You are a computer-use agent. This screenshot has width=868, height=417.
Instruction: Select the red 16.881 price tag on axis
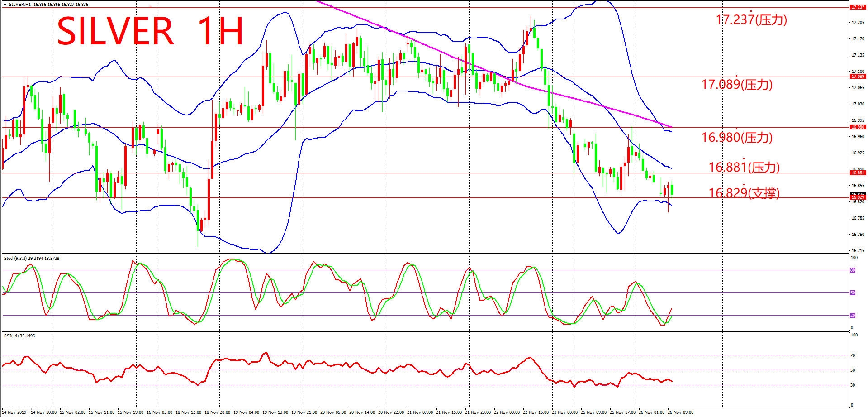858,173
